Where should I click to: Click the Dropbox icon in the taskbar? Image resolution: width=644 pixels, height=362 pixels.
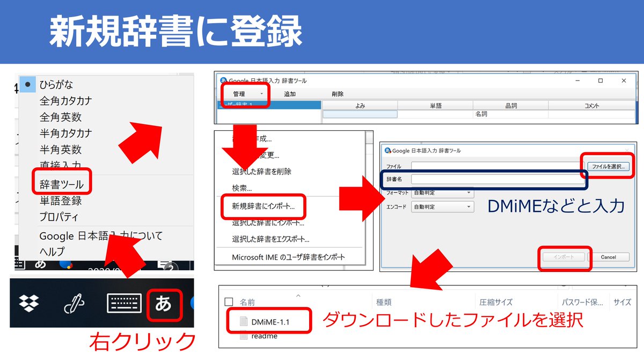[29, 304]
